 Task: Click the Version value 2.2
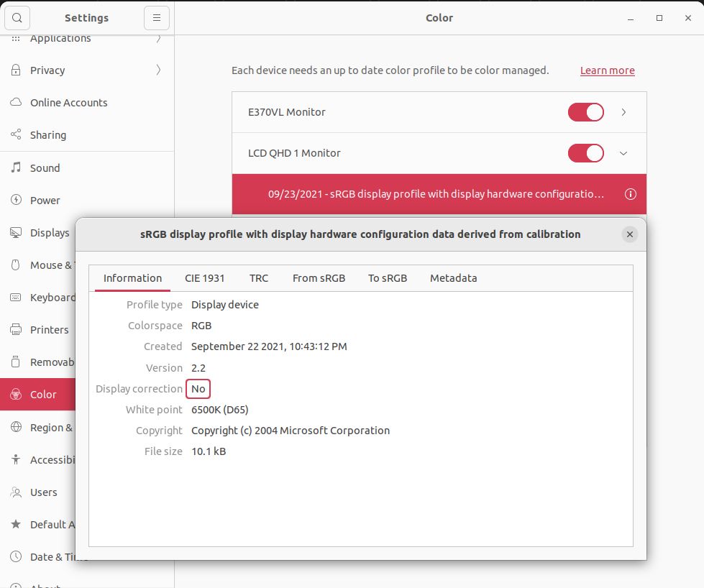tap(198, 368)
